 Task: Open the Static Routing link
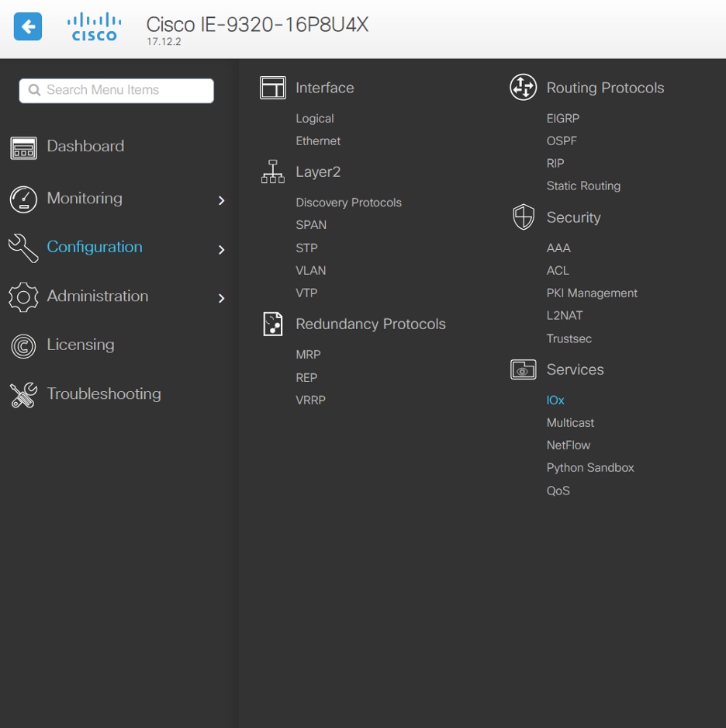coord(583,185)
